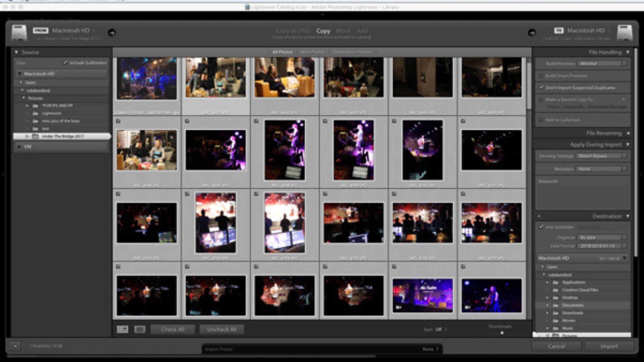Screen dimensions: 644x362
Task: Select Under The Bridge 2017 folder
Action: pos(63,136)
